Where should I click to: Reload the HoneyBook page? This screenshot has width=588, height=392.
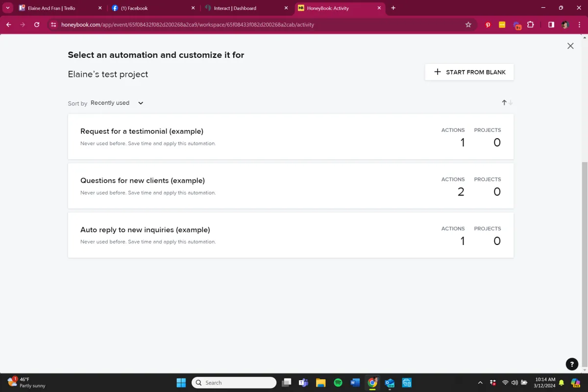37,24
